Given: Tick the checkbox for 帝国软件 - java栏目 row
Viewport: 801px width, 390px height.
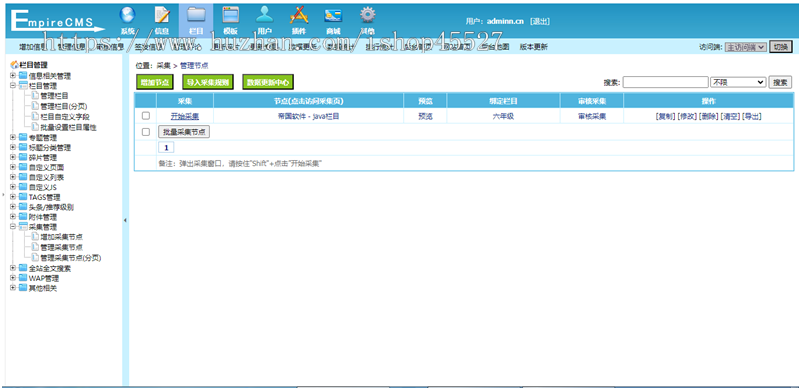Looking at the screenshot, I should tap(146, 116).
